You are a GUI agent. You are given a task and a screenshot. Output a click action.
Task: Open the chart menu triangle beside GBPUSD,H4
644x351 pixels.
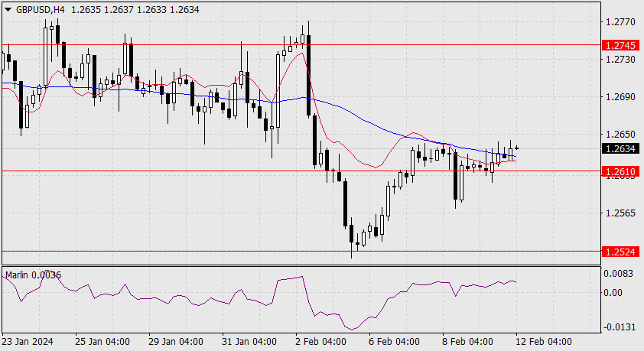coord(8,9)
